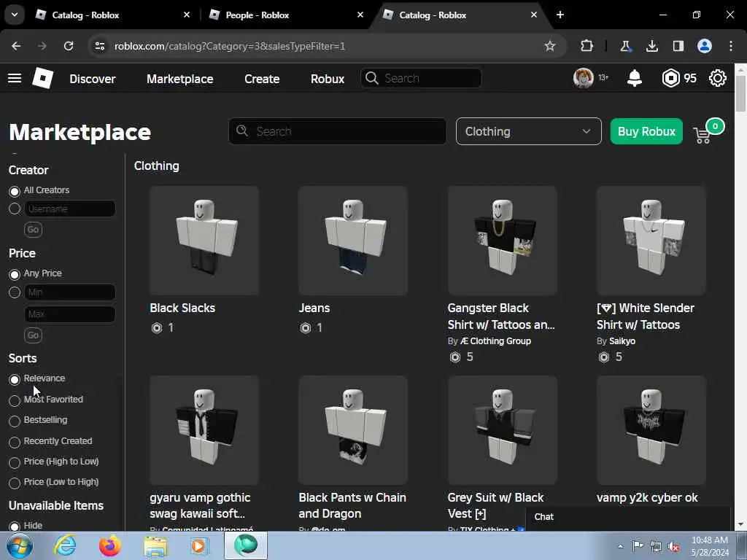Sort by Most Favorited
747x560 pixels.
click(x=15, y=400)
